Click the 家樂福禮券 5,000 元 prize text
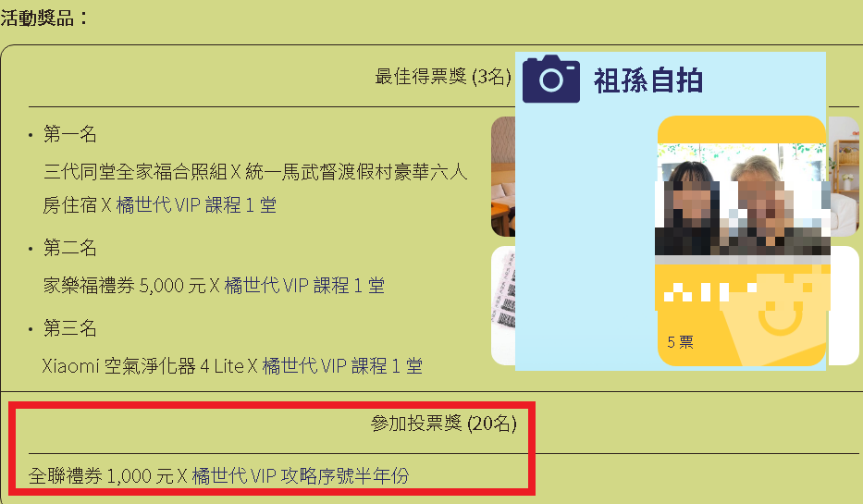Viewport: 863px width, 504px height. pyautogui.click(x=124, y=286)
